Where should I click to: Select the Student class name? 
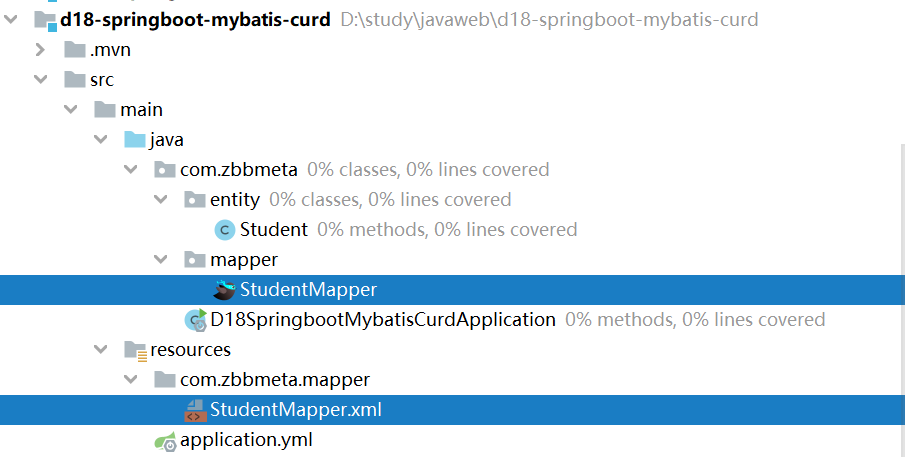click(x=273, y=230)
